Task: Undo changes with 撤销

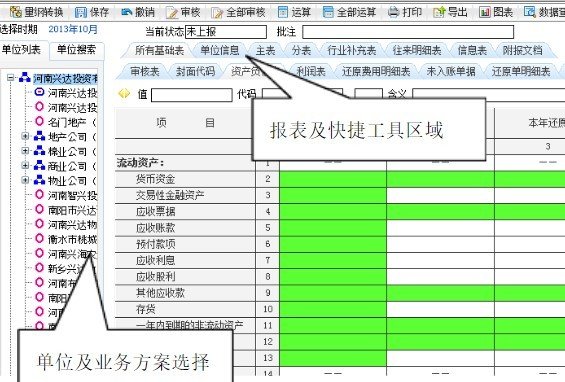Action: 138,12
